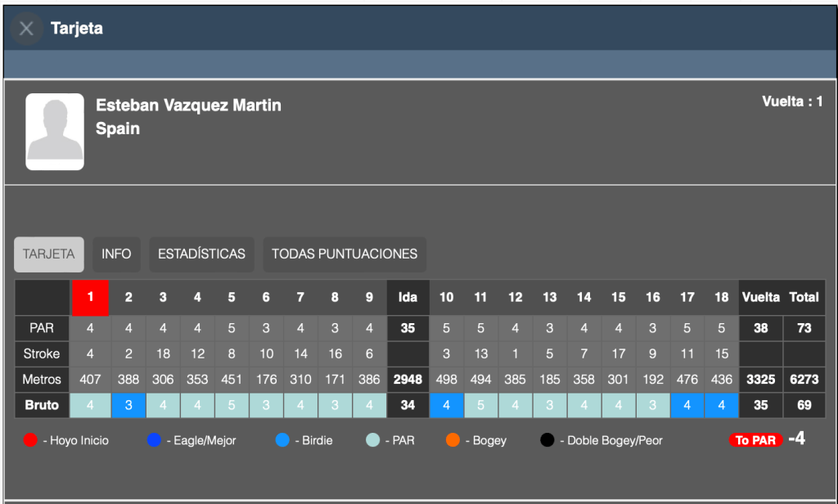Screen dimensions: 838x504
Task: Open the ESTADÍSTICAS tab
Action: pos(201,254)
